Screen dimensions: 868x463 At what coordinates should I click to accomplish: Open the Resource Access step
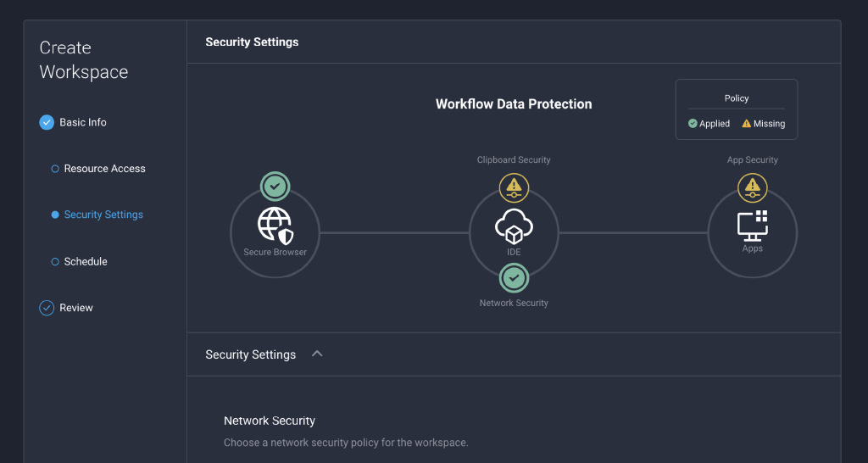pyautogui.click(x=104, y=169)
